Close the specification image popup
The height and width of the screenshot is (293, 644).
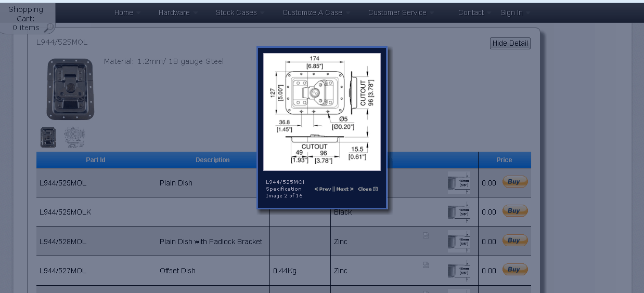(368, 189)
